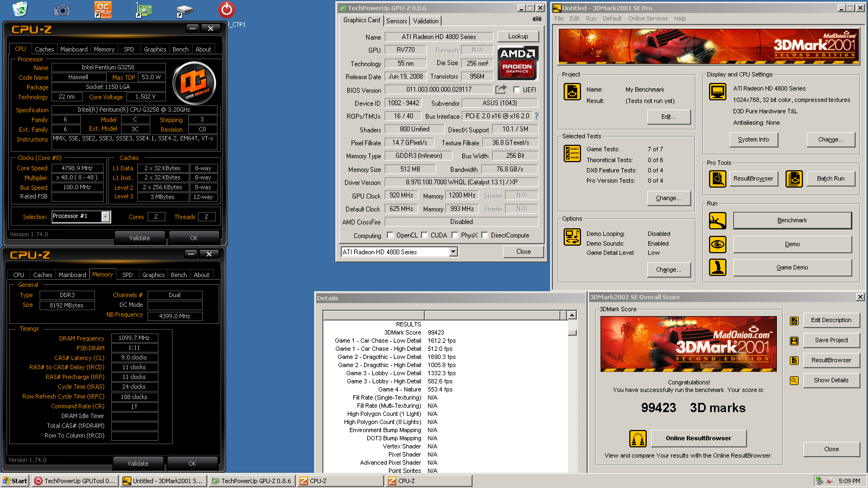
Task: Click the Selected Tests checklist icon
Action: [x=572, y=153]
